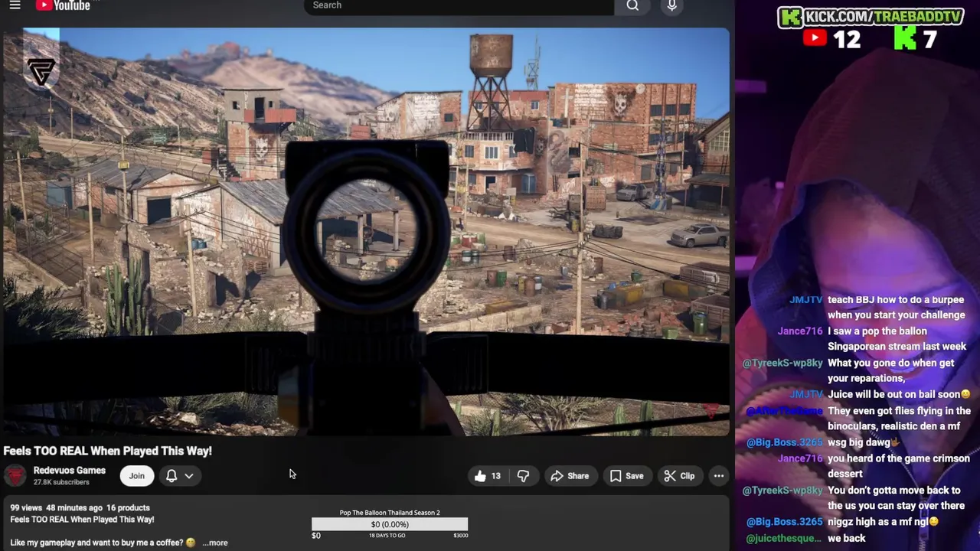Click the video title text
This screenshot has width=980, height=551.
108,451
